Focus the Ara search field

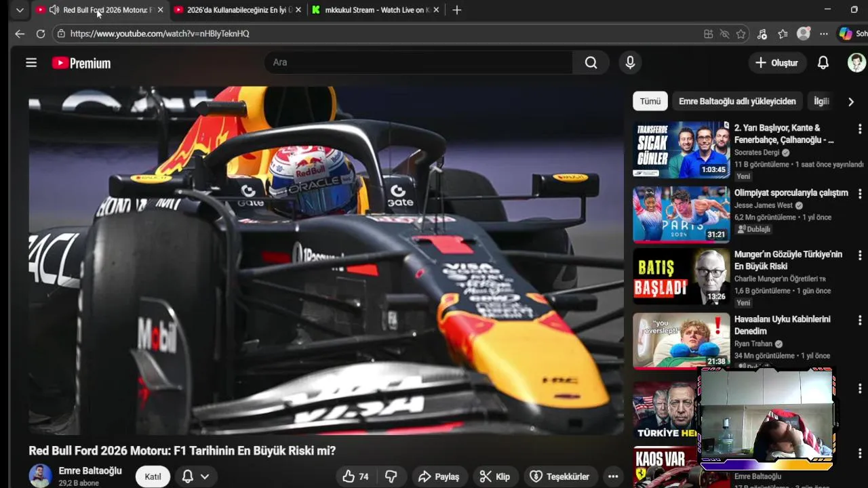418,62
